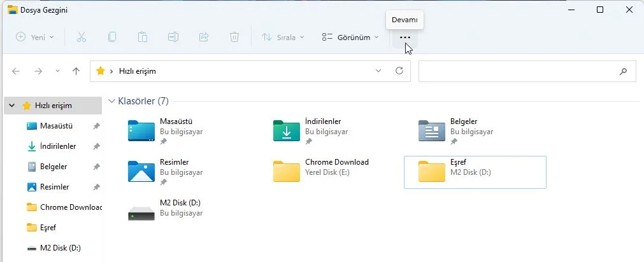Click the Paste clipboard icon
Viewport: 644px width, 262px height.
[143, 37]
